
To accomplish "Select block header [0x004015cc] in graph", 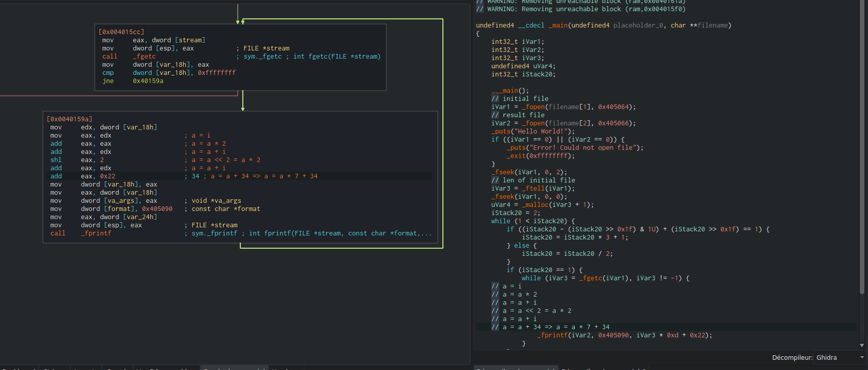I will click(121, 32).
